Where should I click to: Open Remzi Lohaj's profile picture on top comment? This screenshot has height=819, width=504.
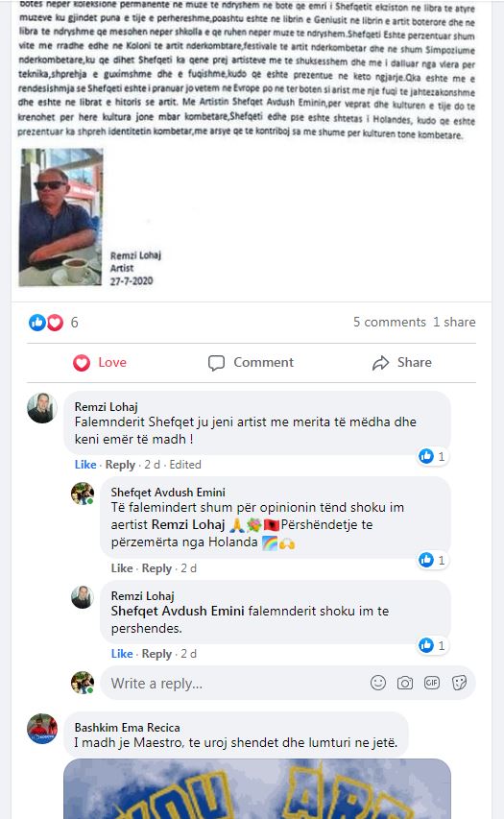click(x=42, y=407)
